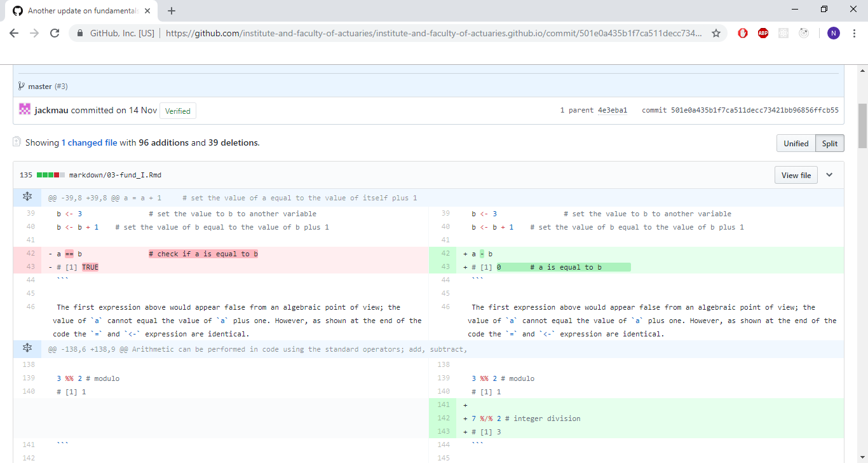Viewport: 868px width, 463px height.
Task: Click the file icon next to 'Showing'
Action: [x=17, y=142]
